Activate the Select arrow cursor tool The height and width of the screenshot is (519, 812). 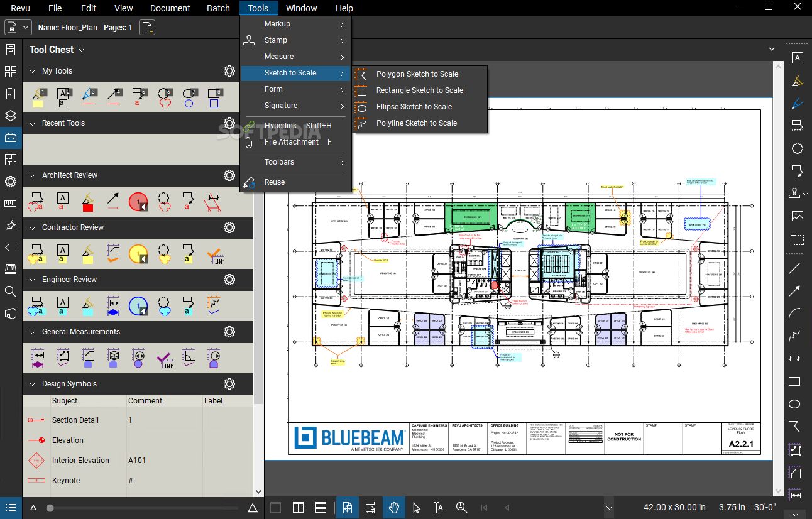point(416,508)
